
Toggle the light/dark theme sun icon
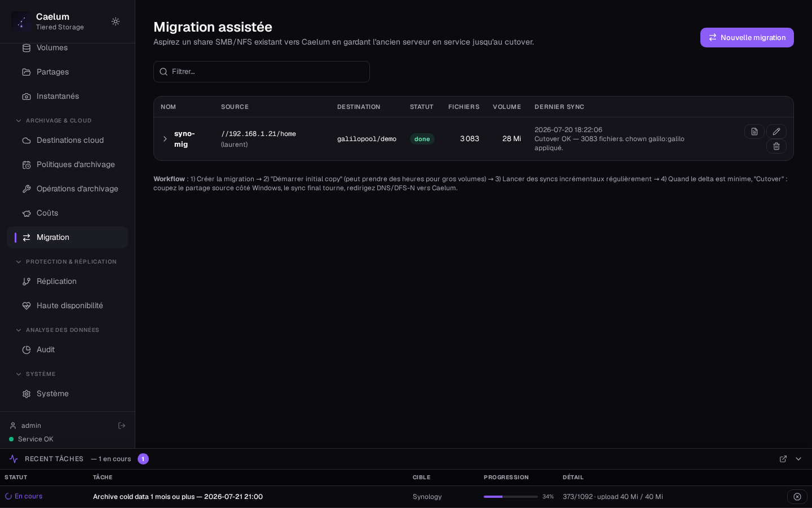click(116, 21)
